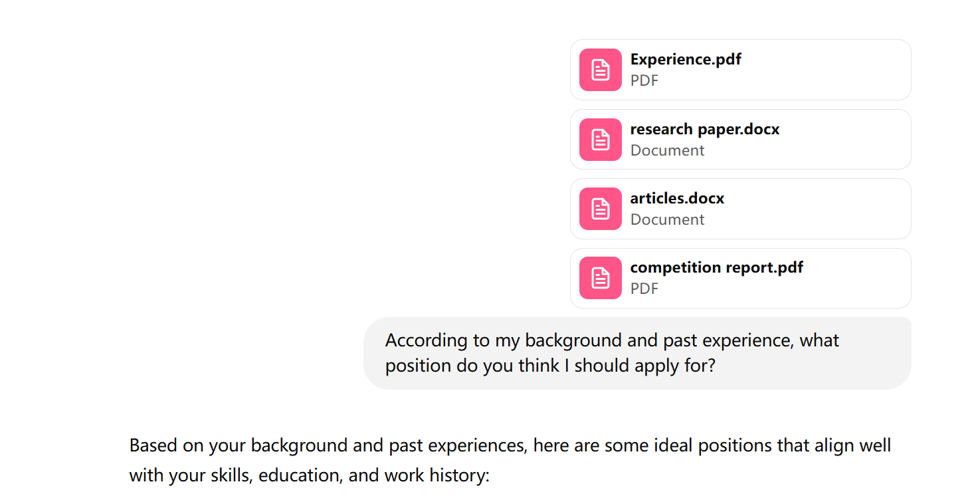Click the pink icon for Experience.pdf

click(x=601, y=70)
